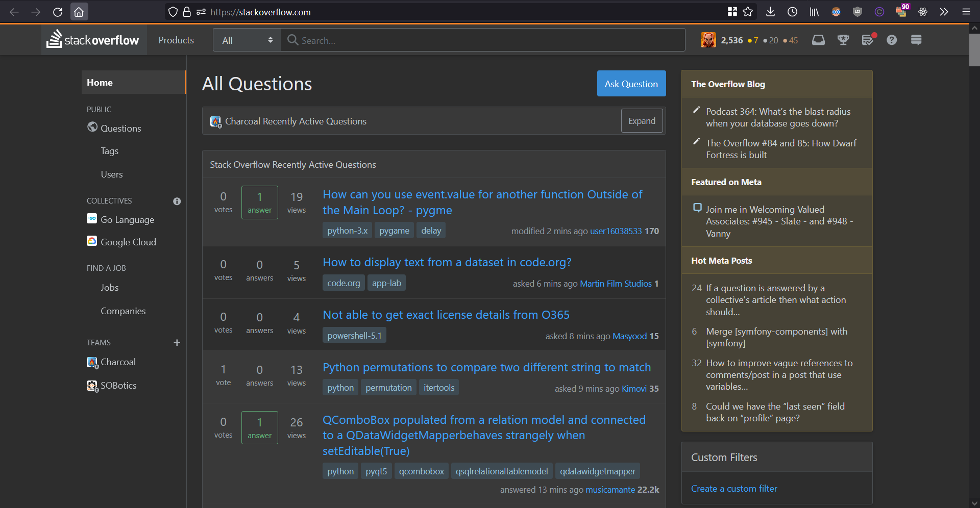Click the browser URL address field
This screenshot has width=980, height=508.
tap(459, 12)
